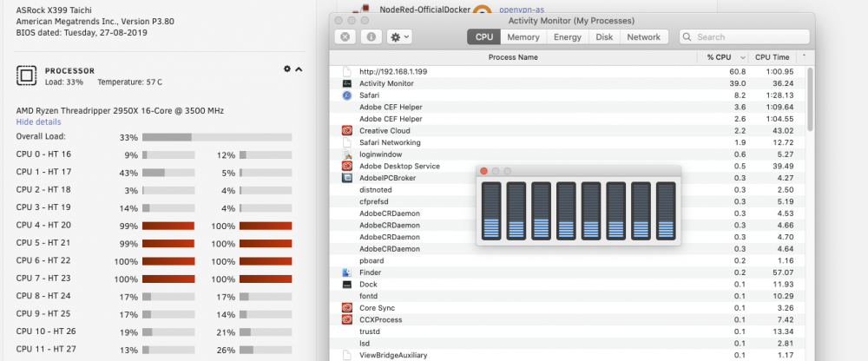Screen dimensions: 868x361
Task: Click the Quit Process stop icon
Action: click(x=345, y=37)
